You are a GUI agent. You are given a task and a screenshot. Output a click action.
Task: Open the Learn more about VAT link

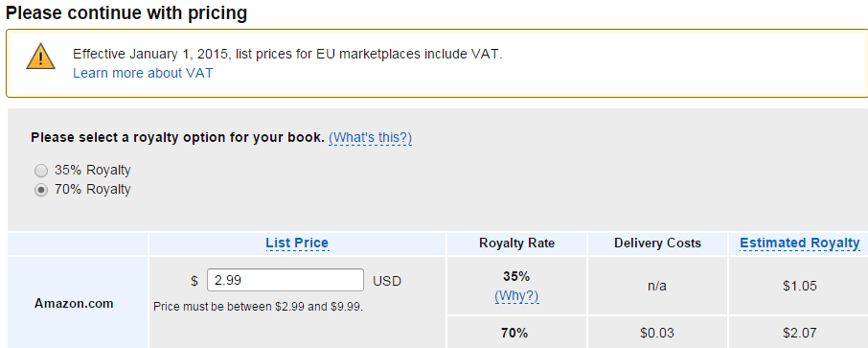click(143, 73)
